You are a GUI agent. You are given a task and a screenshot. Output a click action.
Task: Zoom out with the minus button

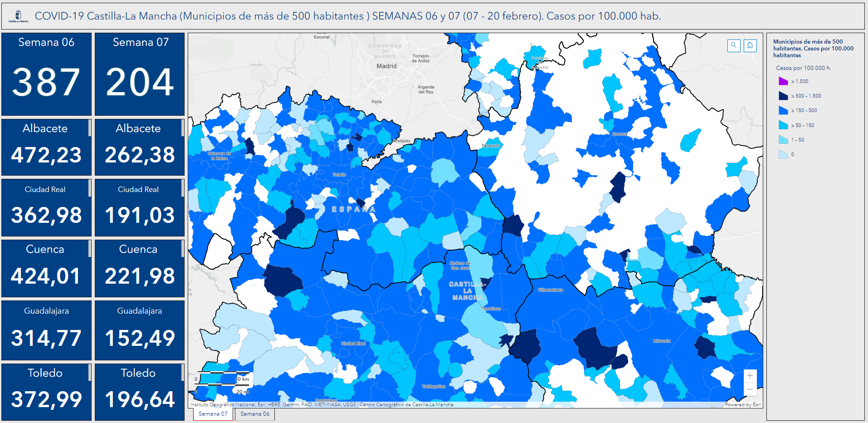click(751, 389)
